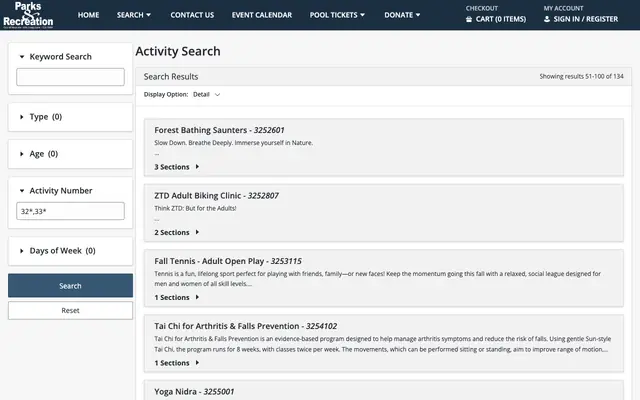This screenshot has width=640, height=400.
Task: Expand 2 Sections under ZTD Adult Biking Clinic
Action: [x=177, y=232]
